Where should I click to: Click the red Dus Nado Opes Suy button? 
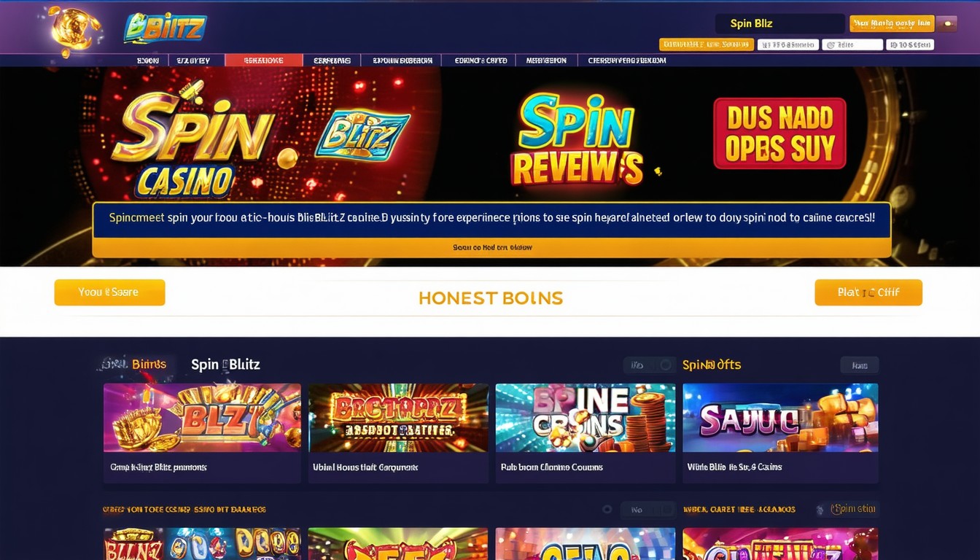[x=779, y=133]
